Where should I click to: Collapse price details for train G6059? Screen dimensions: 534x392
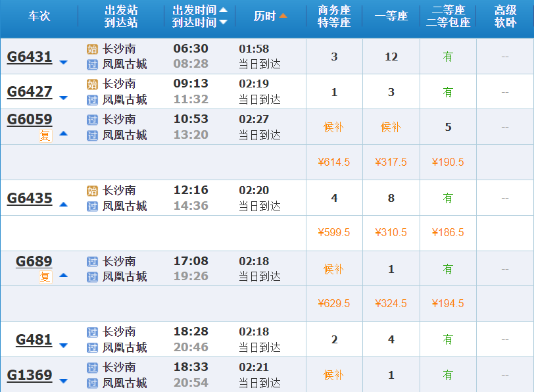click(63, 134)
